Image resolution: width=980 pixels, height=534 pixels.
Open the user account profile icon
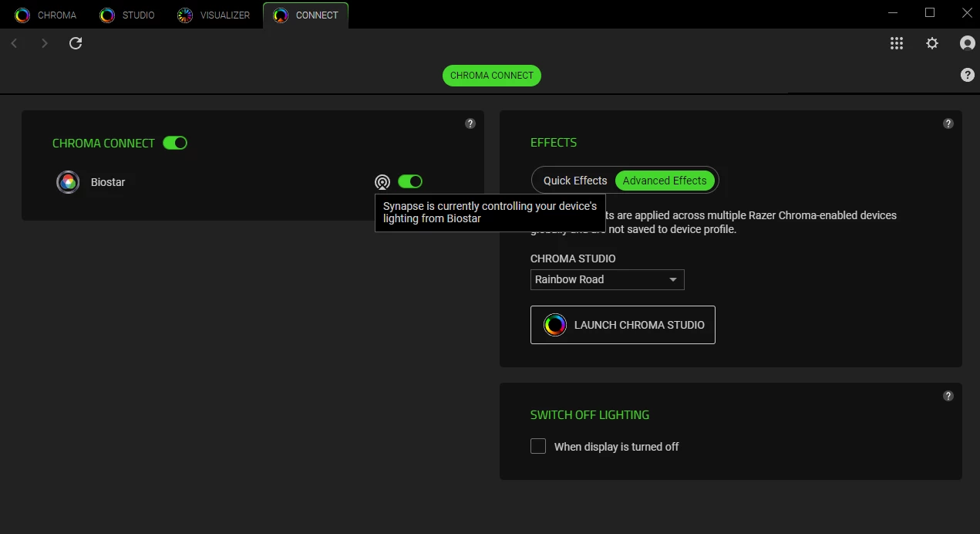coord(968,43)
